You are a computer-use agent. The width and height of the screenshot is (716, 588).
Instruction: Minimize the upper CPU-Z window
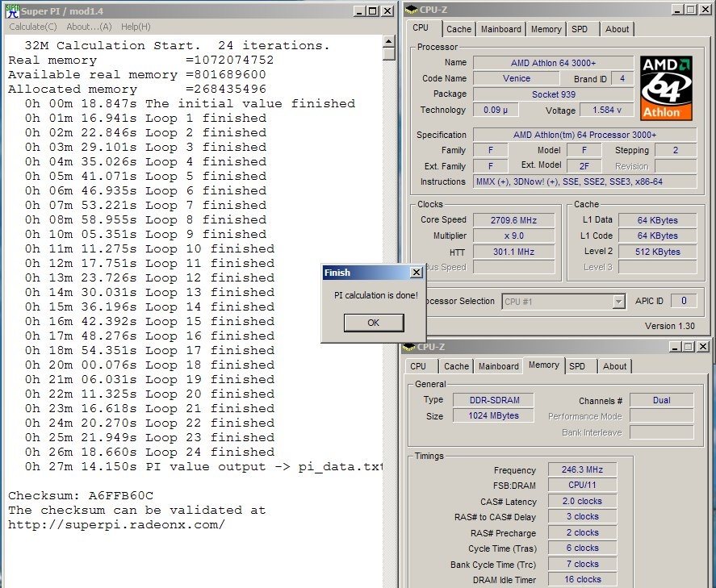(677, 10)
